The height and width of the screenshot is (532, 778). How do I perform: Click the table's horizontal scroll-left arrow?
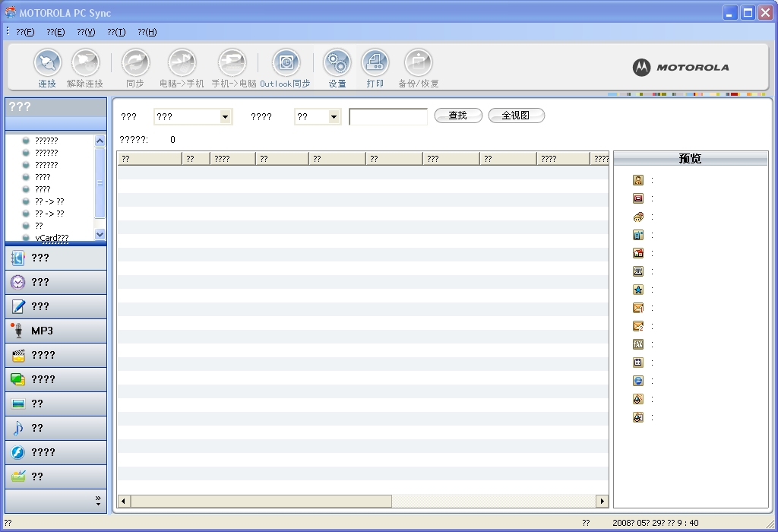124,502
